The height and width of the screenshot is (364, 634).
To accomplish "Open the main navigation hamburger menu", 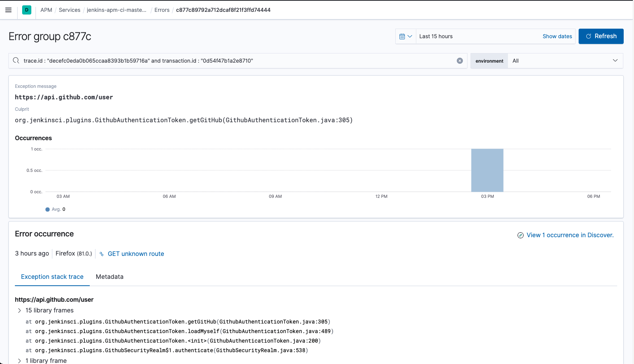I will click(8, 10).
